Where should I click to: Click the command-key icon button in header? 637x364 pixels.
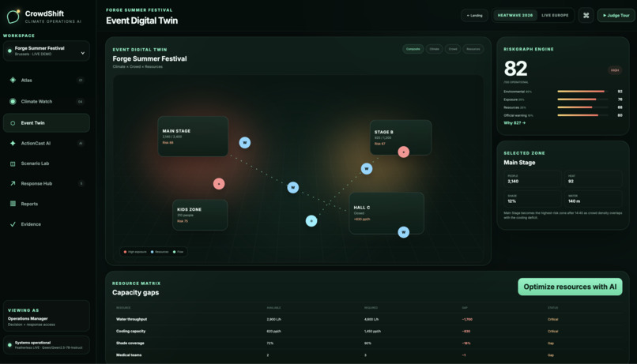pyautogui.click(x=586, y=16)
